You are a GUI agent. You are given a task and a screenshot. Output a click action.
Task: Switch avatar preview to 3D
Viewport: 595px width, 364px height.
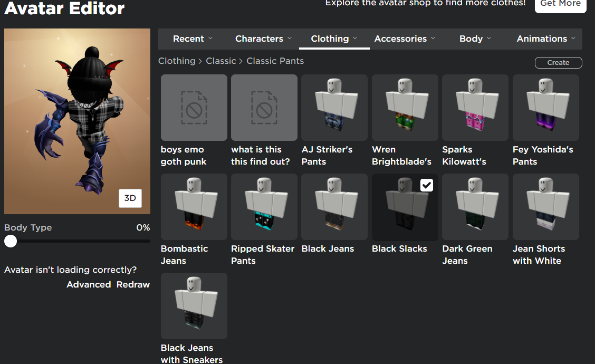pos(130,198)
